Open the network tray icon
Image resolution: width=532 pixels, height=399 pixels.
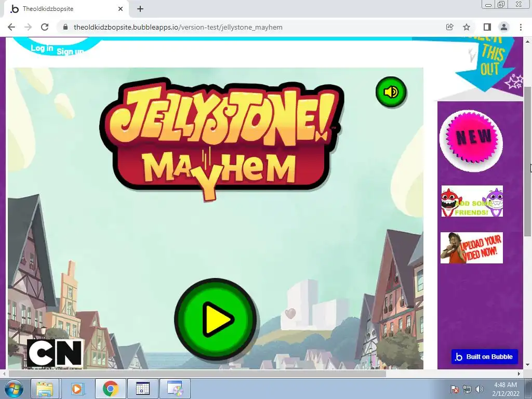point(467,389)
